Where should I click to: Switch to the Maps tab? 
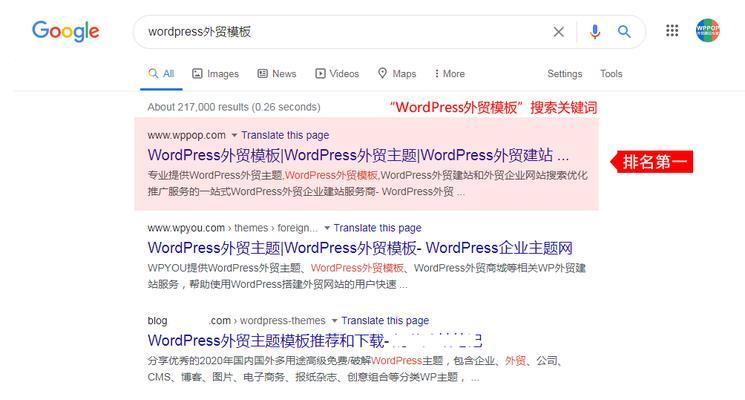(397, 74)
